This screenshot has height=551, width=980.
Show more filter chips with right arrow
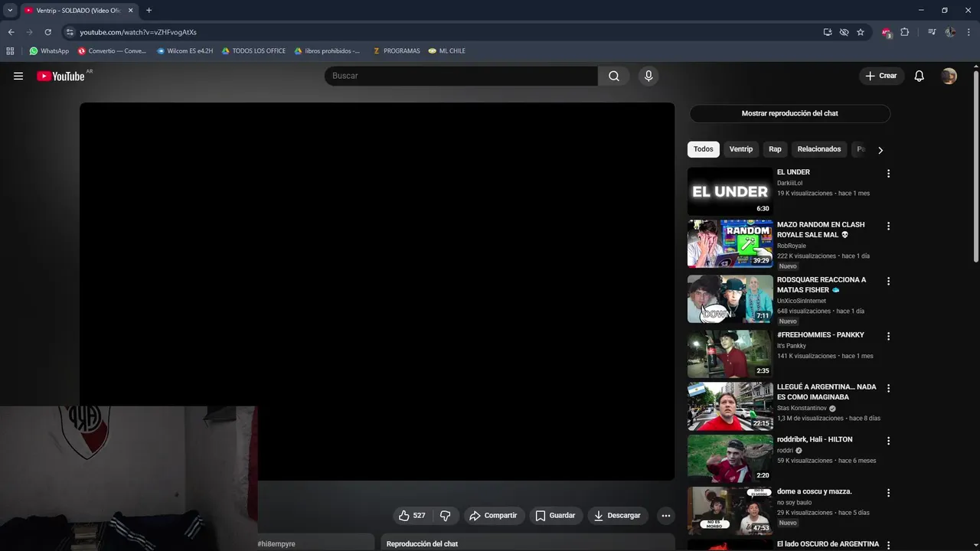[x=880, y=150]
